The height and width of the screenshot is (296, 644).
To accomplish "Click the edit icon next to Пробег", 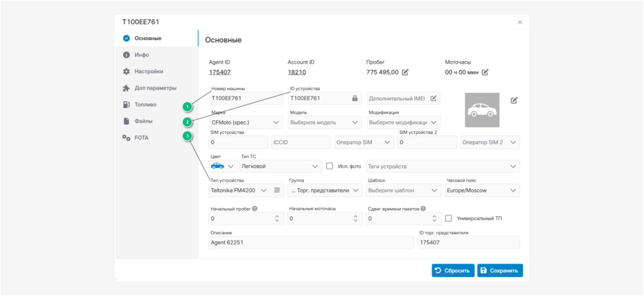I will [405, 72].
